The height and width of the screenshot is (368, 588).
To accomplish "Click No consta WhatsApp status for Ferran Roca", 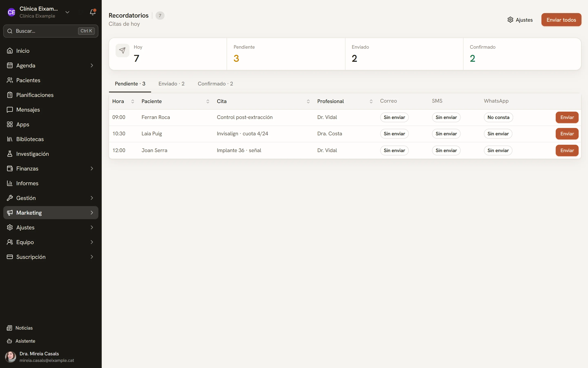I will 498,117.
